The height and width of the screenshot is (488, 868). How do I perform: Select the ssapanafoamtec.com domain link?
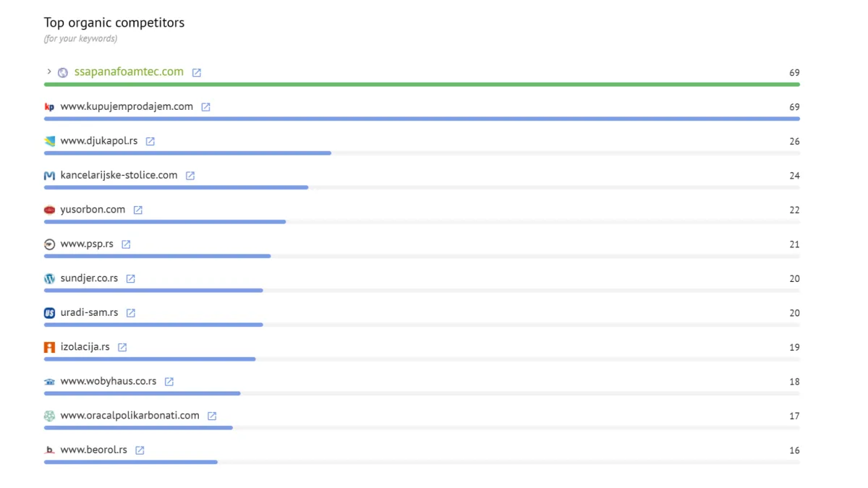pos(129,72)
